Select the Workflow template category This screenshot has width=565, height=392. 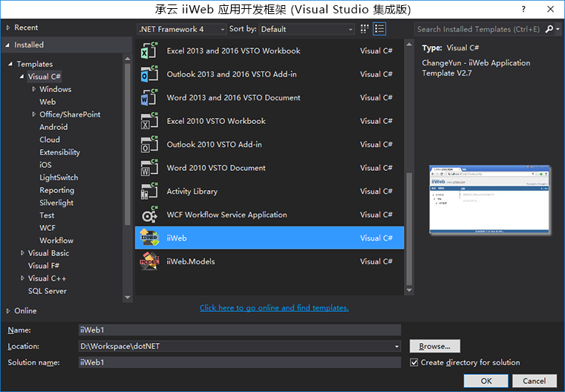click(x=56, y=241)
